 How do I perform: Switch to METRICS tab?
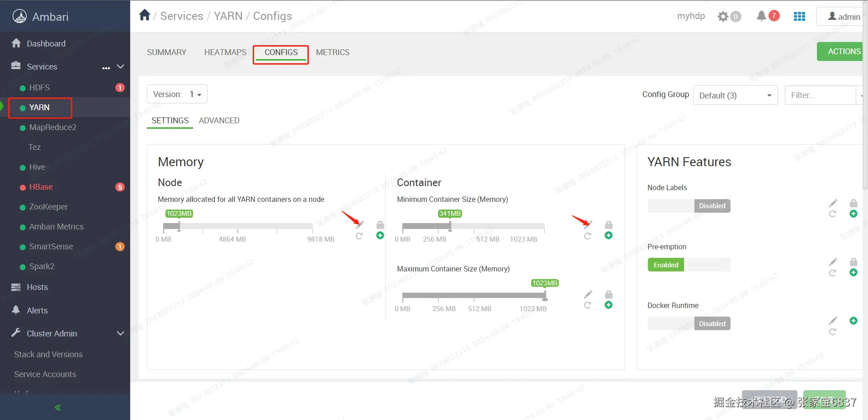point(333,52)
